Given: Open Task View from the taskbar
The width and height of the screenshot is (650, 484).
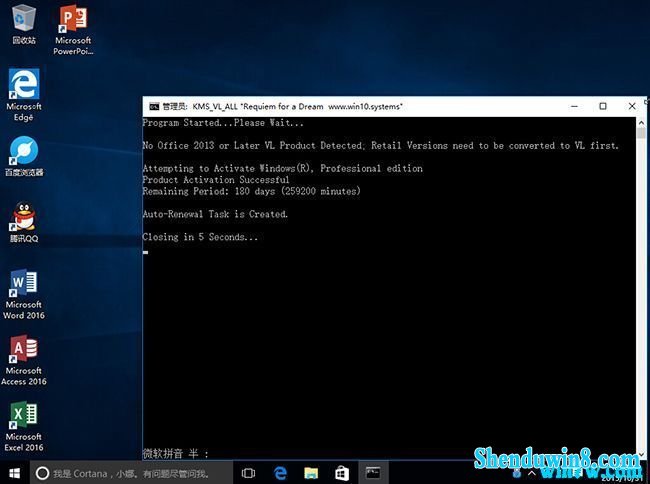Looking at the screenshot, I should tap(248, 473).
